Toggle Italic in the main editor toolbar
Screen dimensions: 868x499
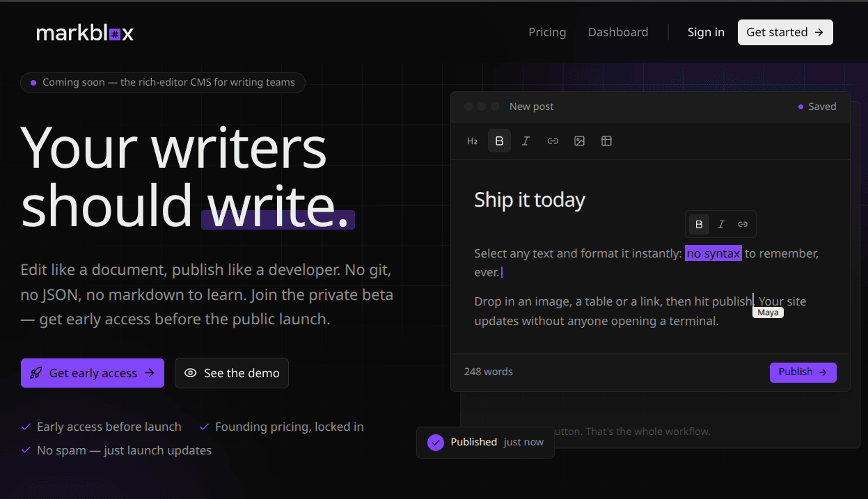(x=526, y=141)
